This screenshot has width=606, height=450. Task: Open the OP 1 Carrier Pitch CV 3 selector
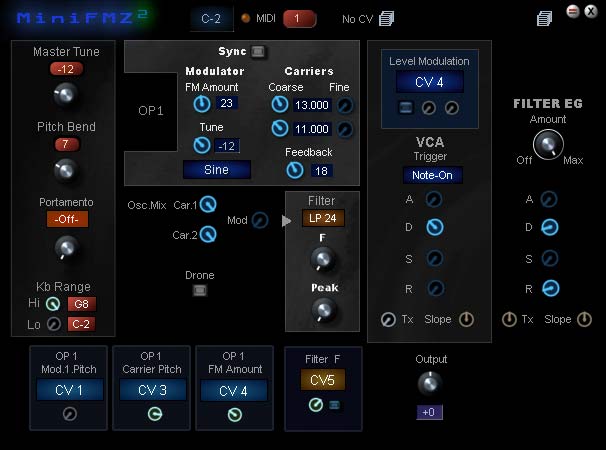(x=153, y=390)
